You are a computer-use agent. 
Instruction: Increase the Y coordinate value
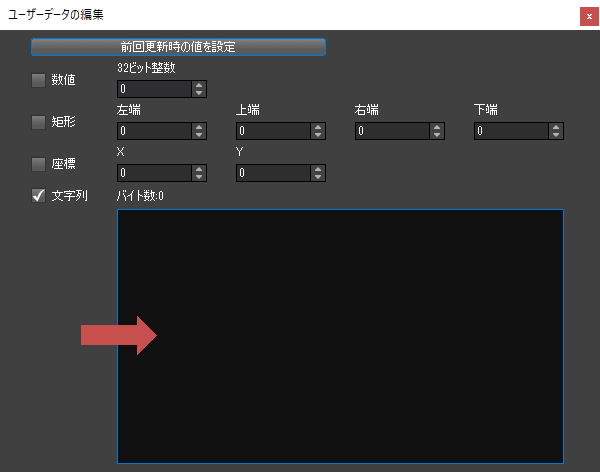(318, 169)
